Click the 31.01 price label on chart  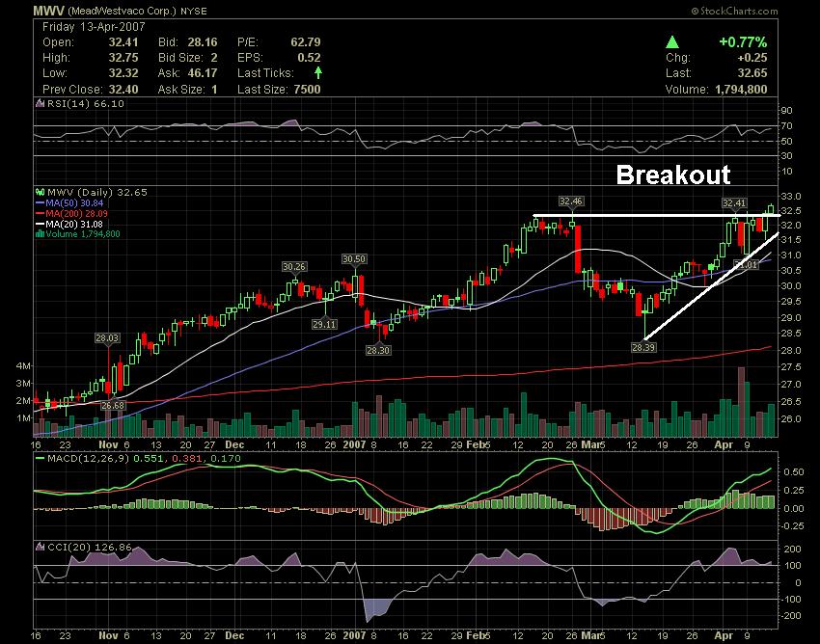pyautogui.click(x=746, y=264)
